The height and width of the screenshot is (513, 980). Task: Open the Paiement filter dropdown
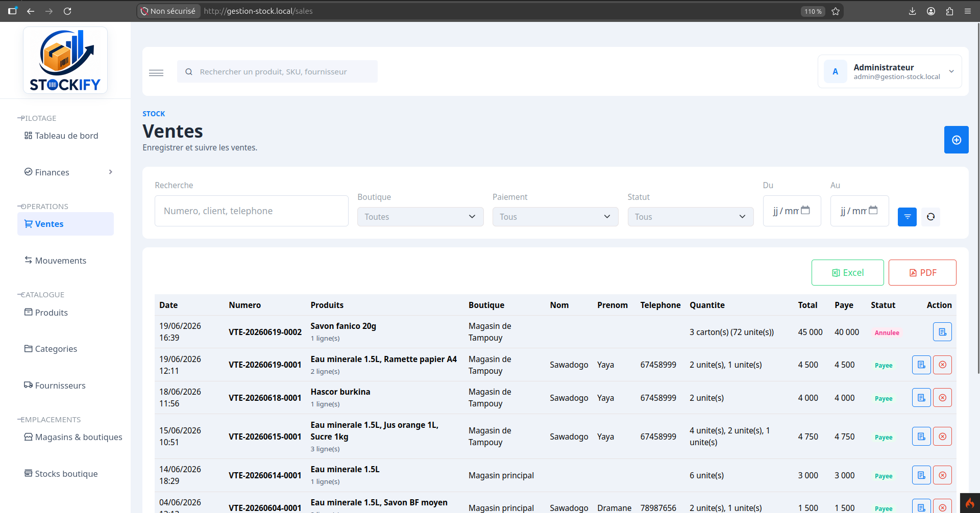pyautogui.click(x=555, y=217)
